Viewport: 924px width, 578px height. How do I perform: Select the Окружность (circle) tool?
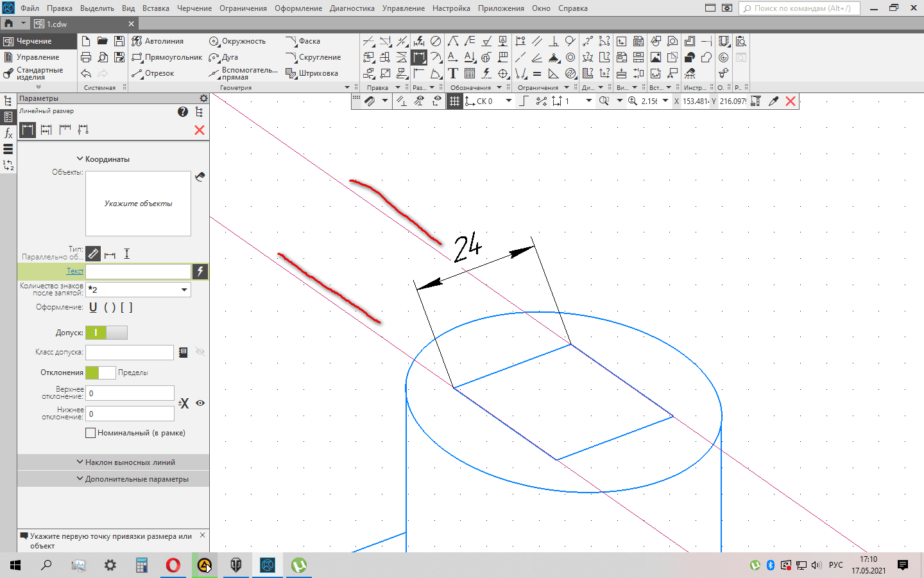(x=237, y=41)
